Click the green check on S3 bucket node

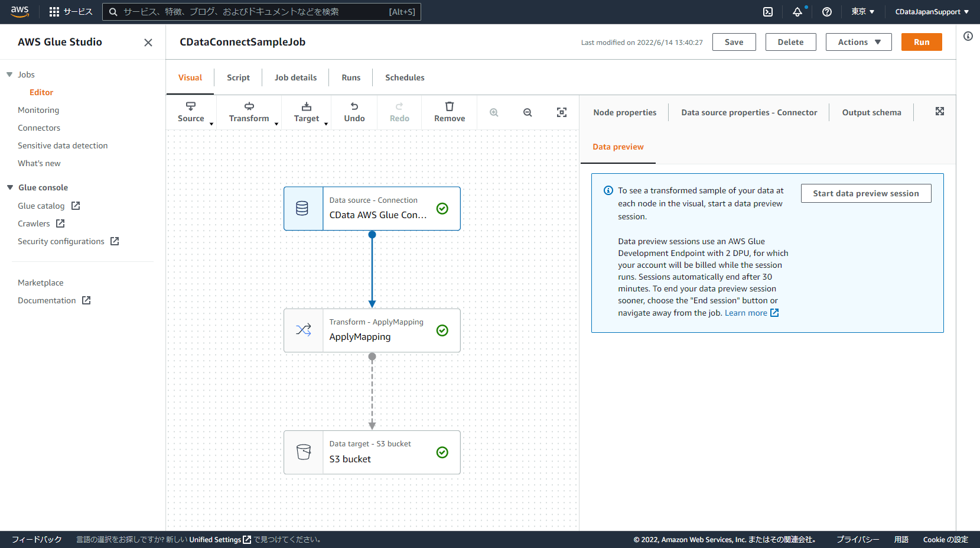(x=442, y=452)
